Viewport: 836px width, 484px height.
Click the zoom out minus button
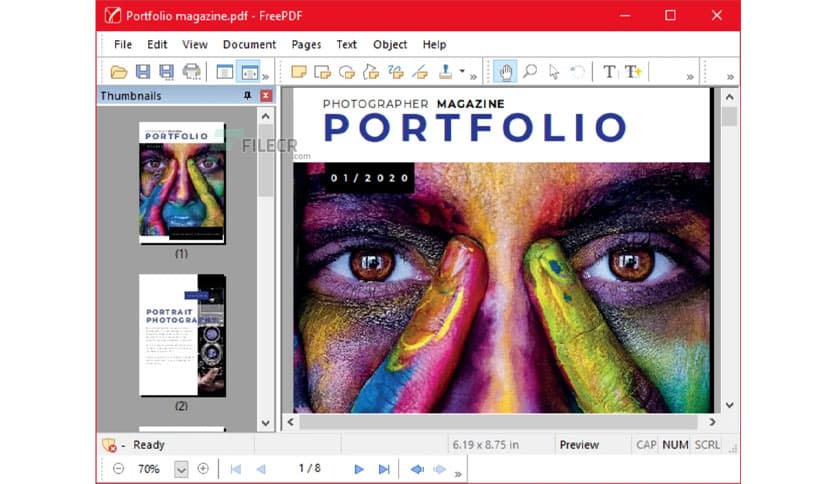pos(118,468)
